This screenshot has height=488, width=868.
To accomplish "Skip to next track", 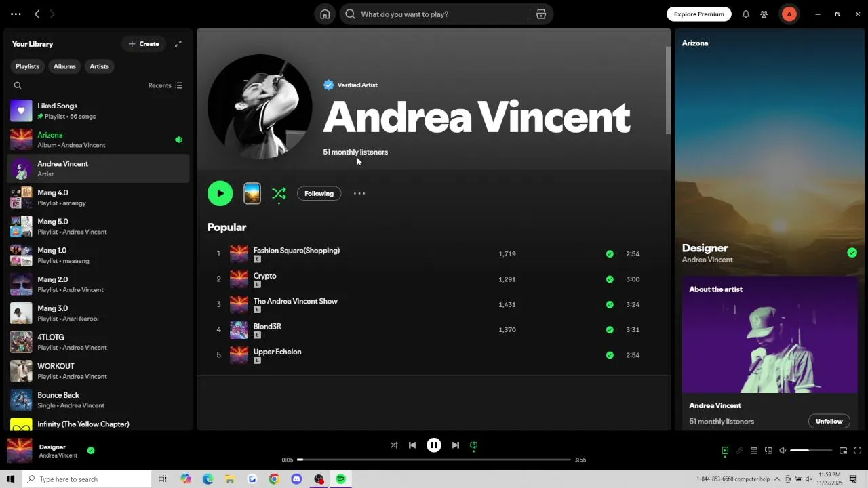I will 456,445.
